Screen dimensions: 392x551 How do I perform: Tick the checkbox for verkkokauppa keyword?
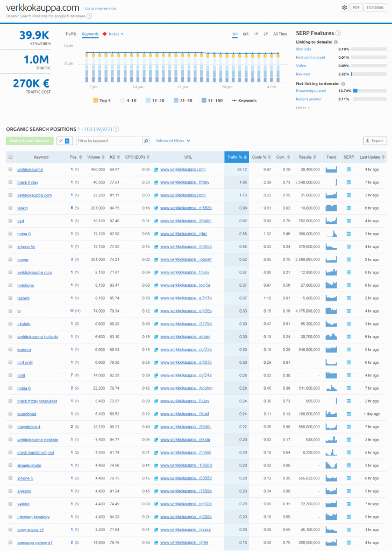[x=10, y=169]
